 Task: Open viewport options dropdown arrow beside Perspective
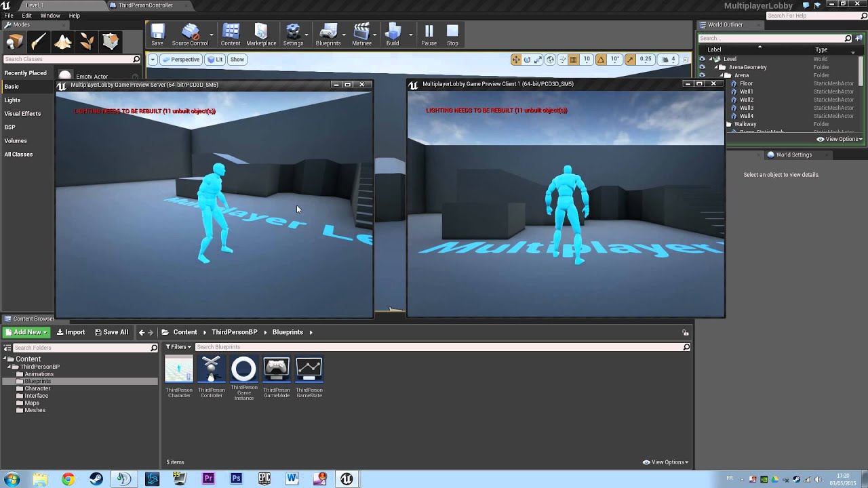tap(153, 60)
